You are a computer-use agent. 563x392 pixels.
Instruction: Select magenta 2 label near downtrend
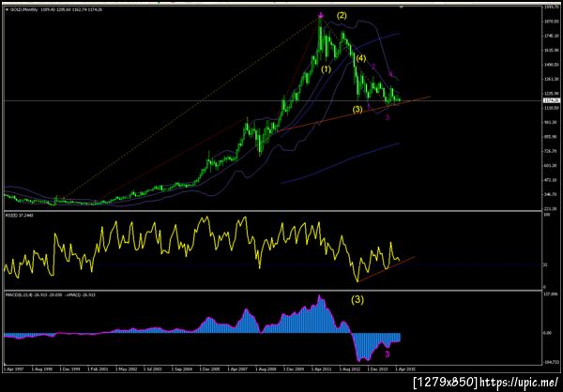(373, 66)
